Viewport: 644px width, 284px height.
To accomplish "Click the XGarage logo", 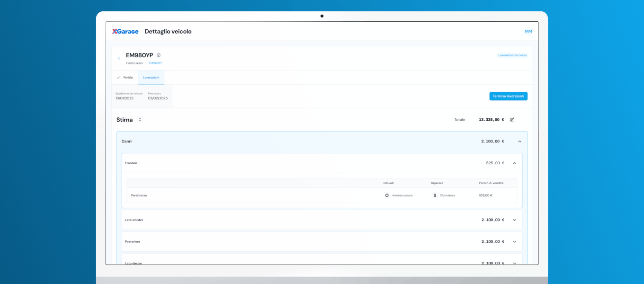I will pyautogui.click(x=125, y=31).
